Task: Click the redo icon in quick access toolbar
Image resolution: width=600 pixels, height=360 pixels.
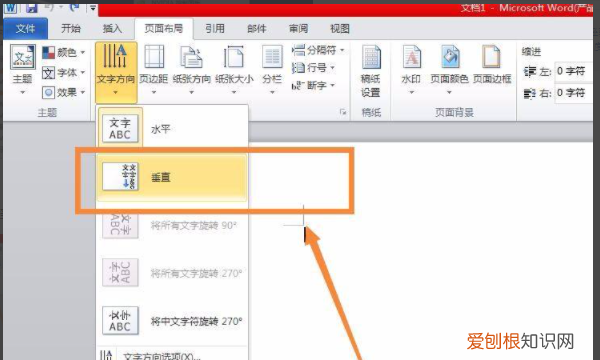Action: (x=75, y=7)
